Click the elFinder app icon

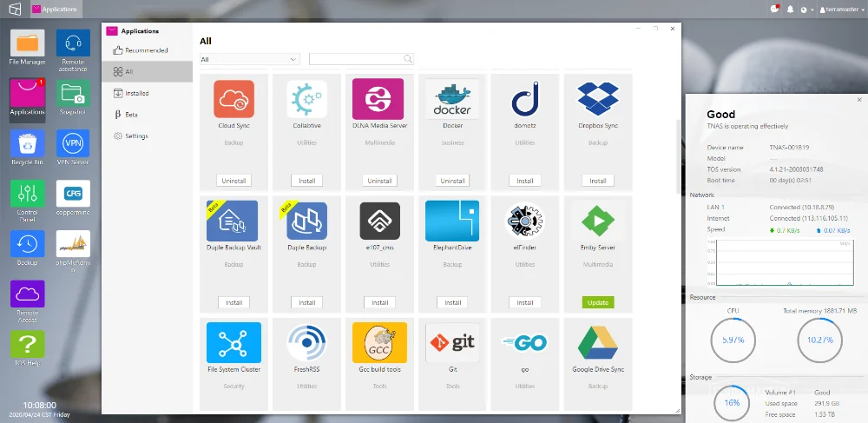point(525,221)
